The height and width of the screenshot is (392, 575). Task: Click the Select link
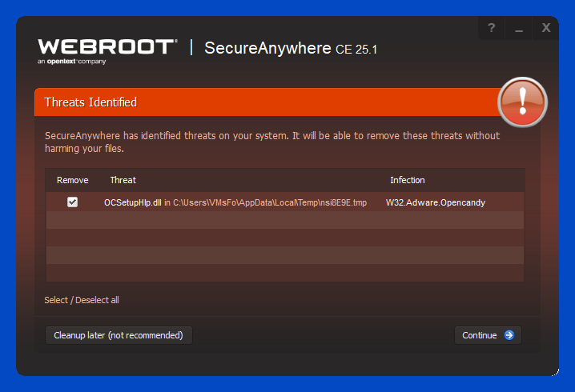pyautogui.click(x=56, y=300)
